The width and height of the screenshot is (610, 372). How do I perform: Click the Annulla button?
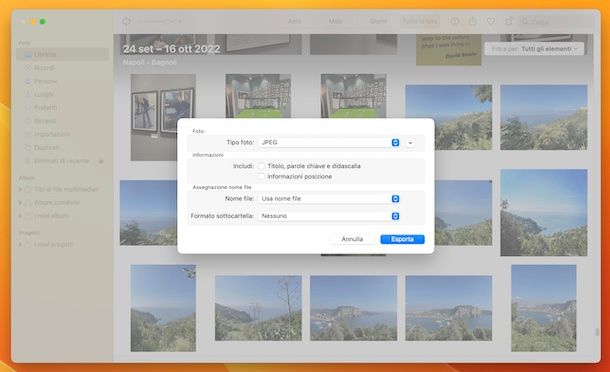(x=352, y=239)
